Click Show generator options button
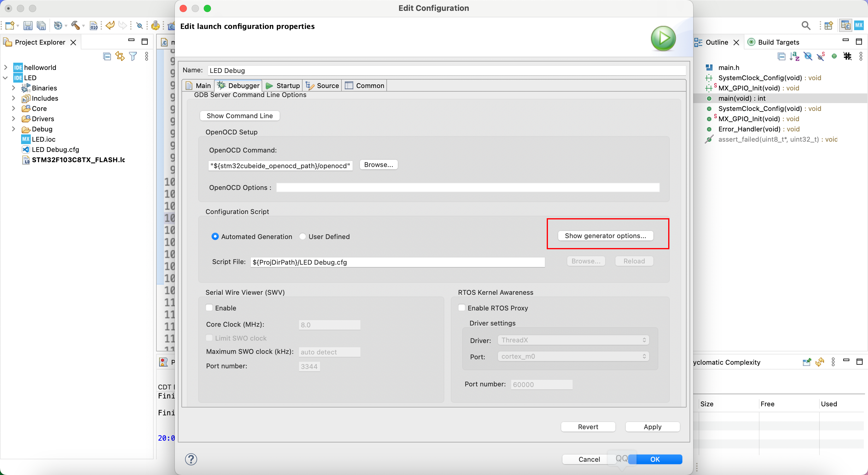The image size is (868, 475). [x=605, y=235]
